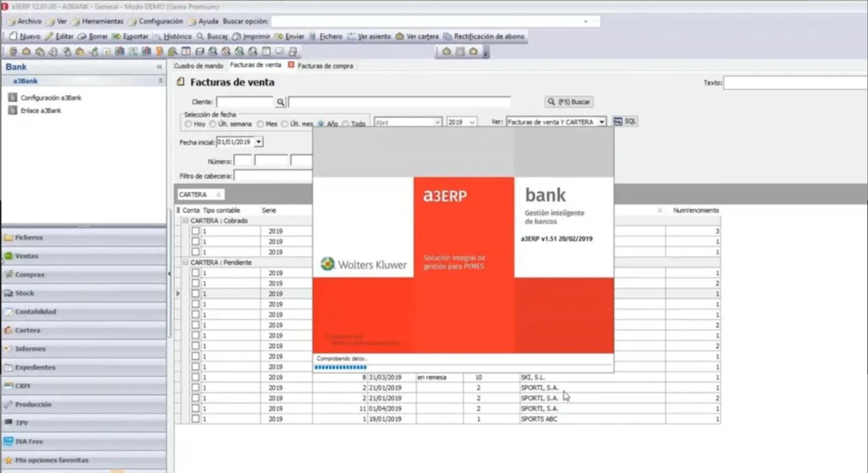The height and width of the screenshot is (473, 868).
Task: Expand the Fecha inicial date dropdown
Action: coord(259,142)
